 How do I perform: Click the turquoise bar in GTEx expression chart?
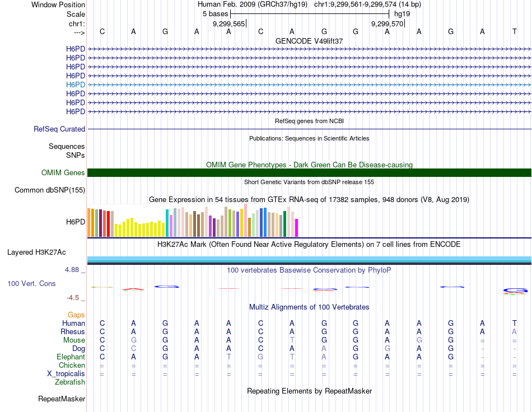167,223
